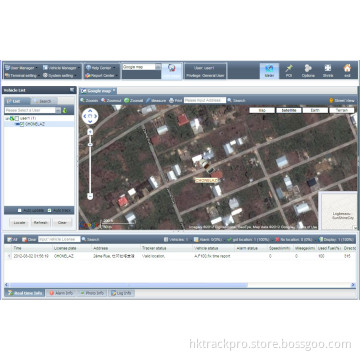
Task: Click the Zoomall globe tool
Action: 134,100
